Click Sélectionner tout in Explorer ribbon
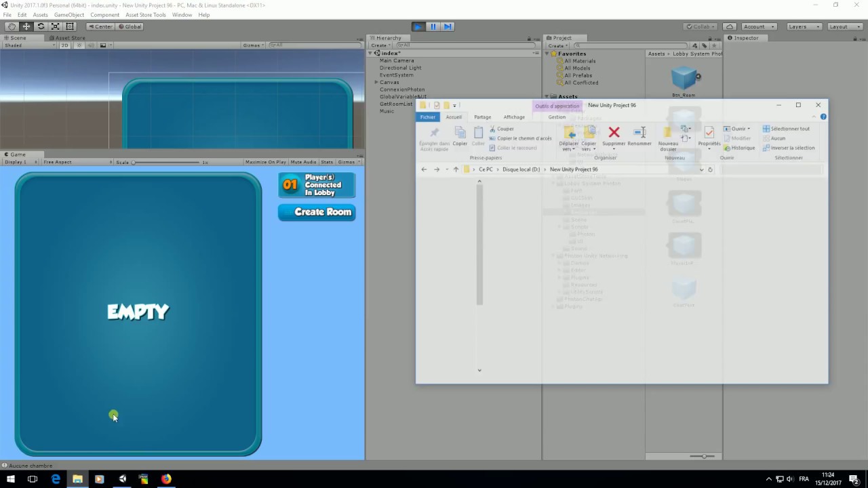The image size is (868, 488). (x=786, y=129)
